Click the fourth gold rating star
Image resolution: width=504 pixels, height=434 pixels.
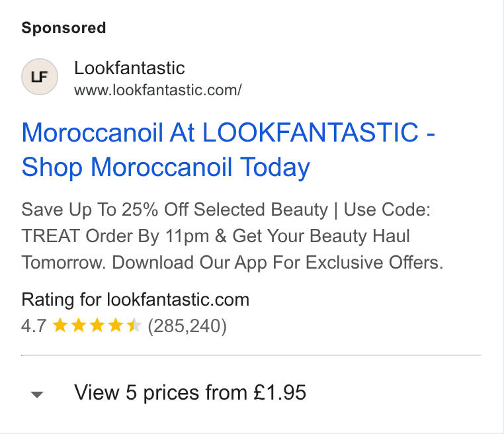coord(116,325)
